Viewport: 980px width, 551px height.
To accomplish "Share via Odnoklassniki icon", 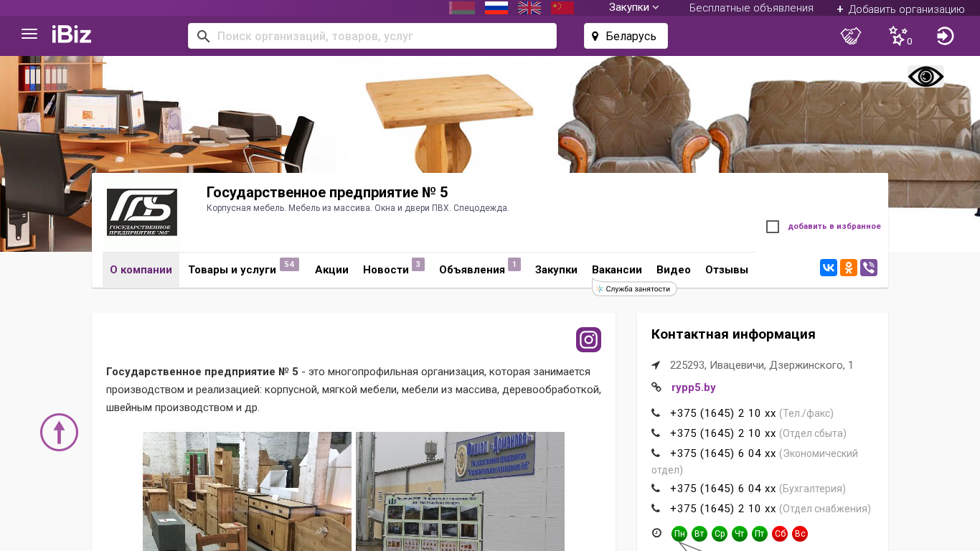I will coord(849,268).
